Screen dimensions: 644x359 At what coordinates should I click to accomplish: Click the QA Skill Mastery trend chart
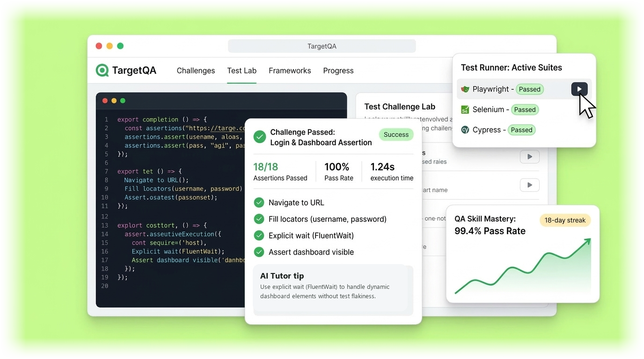(523, 266)
